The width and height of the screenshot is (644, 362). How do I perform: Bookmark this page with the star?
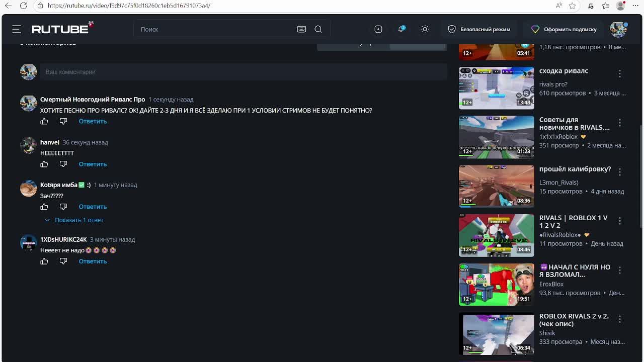tap(572, 6)
